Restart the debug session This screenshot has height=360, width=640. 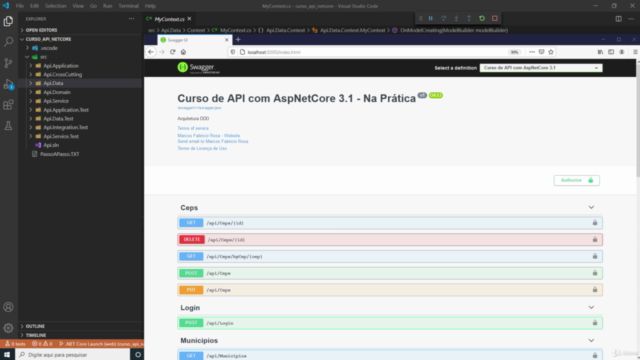tap(482, 18)
